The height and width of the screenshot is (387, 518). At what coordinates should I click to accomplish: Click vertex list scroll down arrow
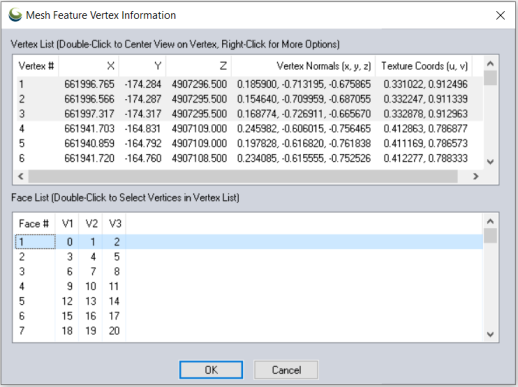coord(490,162)
